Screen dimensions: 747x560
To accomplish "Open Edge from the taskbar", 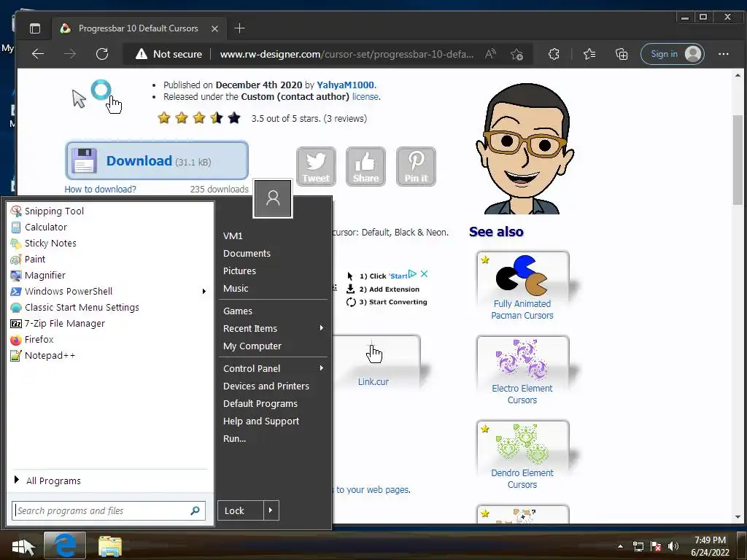I will pyautogui.click(x=65, y=545).
